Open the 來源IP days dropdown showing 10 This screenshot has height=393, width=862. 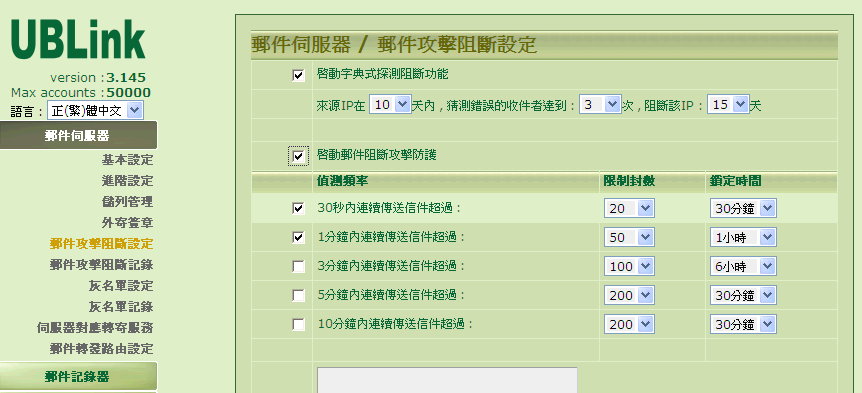click(x=390, y=104)
